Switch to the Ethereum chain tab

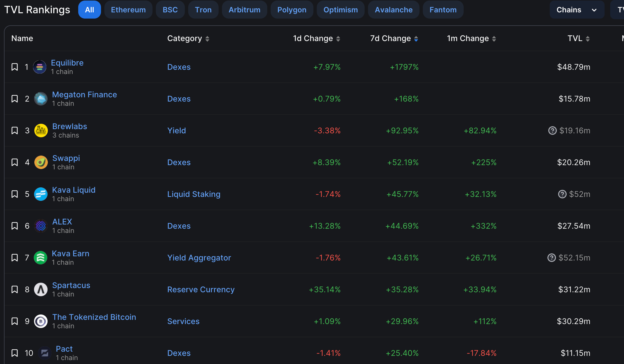[x=128, y=10]
